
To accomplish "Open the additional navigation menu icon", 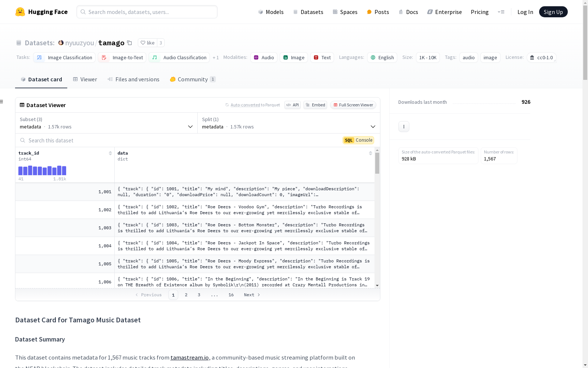I will coord(501,12).
